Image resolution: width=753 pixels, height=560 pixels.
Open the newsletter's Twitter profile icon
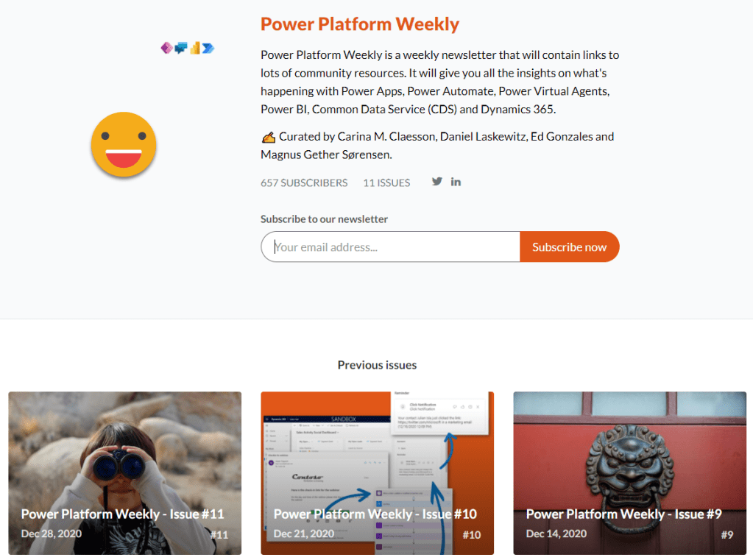(x=437, y=182)
